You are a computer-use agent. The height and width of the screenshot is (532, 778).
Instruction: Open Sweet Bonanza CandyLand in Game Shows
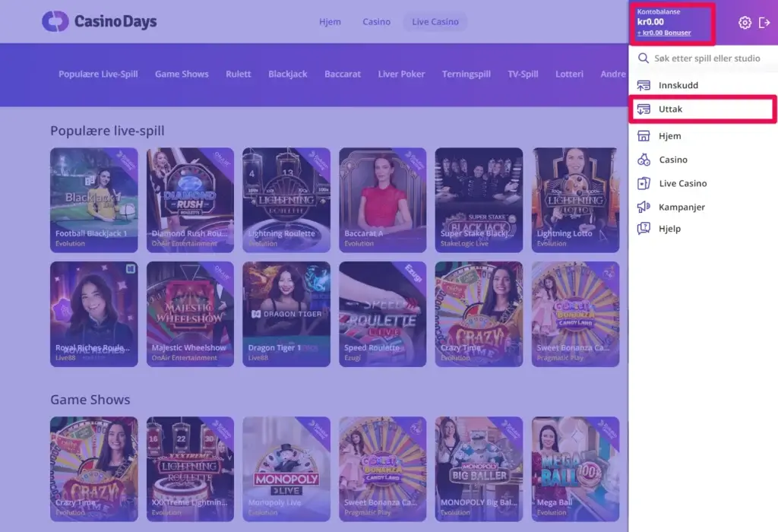pos(383,469)
